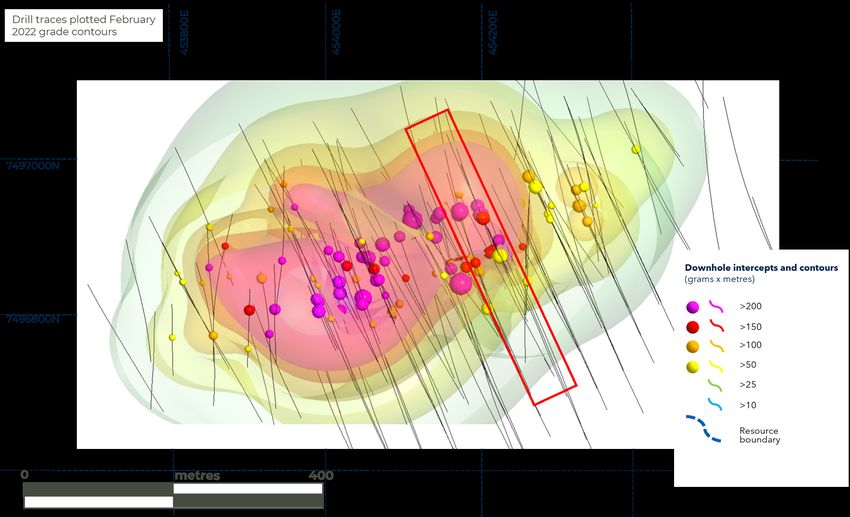
Task: Select the magenta >200 sphere in legend
Action: tap(692, 307)
